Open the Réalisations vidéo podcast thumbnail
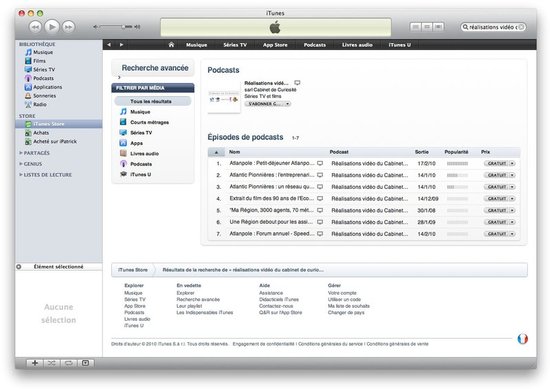This screenshot has width=550, height=389. pos(224,97)
